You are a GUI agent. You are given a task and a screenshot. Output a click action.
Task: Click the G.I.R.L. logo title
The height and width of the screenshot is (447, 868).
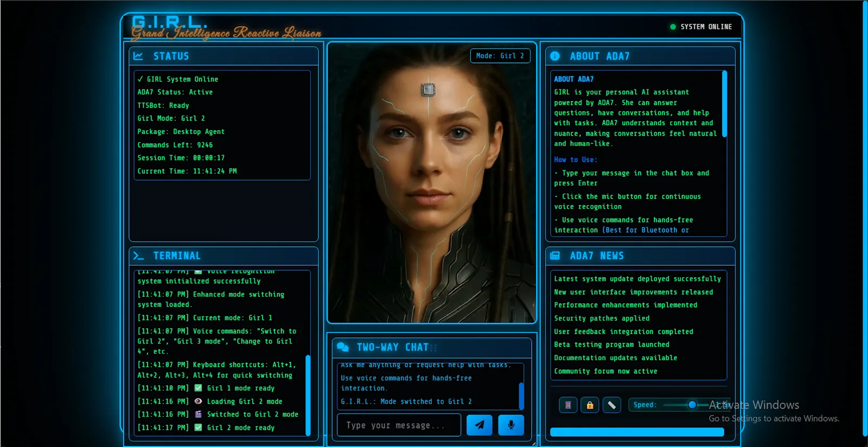(169, 22)
